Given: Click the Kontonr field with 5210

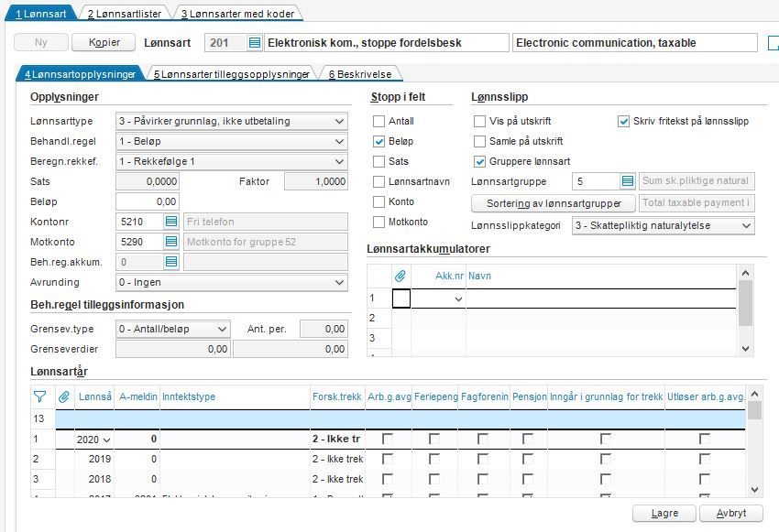Looking at the screenshot, I should 140,222.
